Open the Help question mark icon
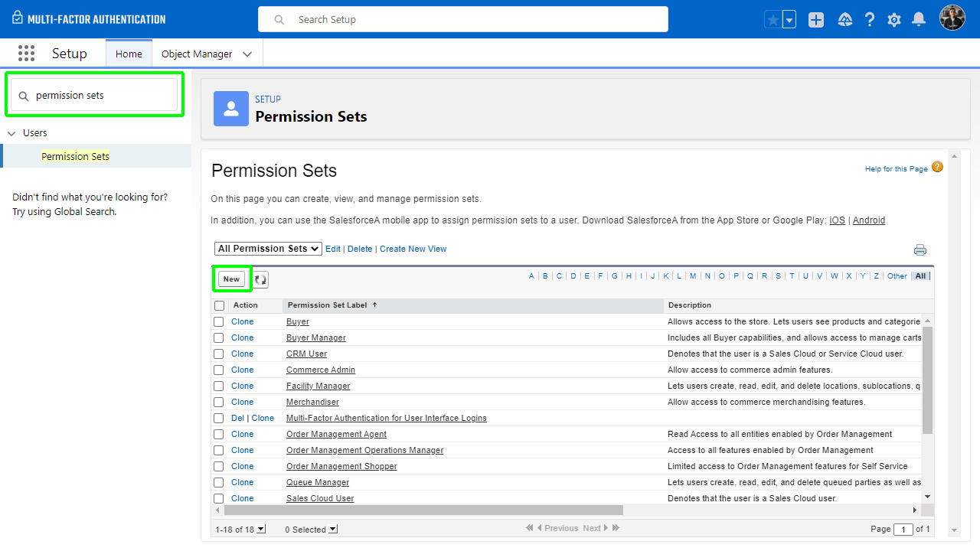980x551 pixels. pos(870,20)
